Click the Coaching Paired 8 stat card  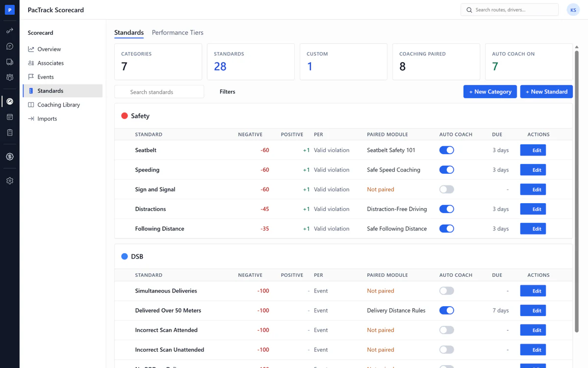tap(436, 62)
